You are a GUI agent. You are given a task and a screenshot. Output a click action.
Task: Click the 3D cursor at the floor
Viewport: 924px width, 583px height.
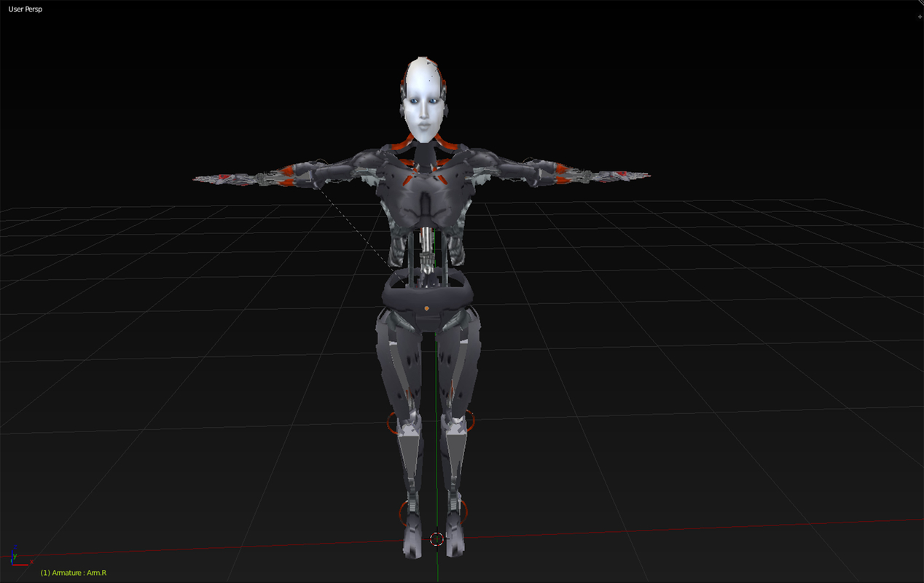tap(436, 539)
